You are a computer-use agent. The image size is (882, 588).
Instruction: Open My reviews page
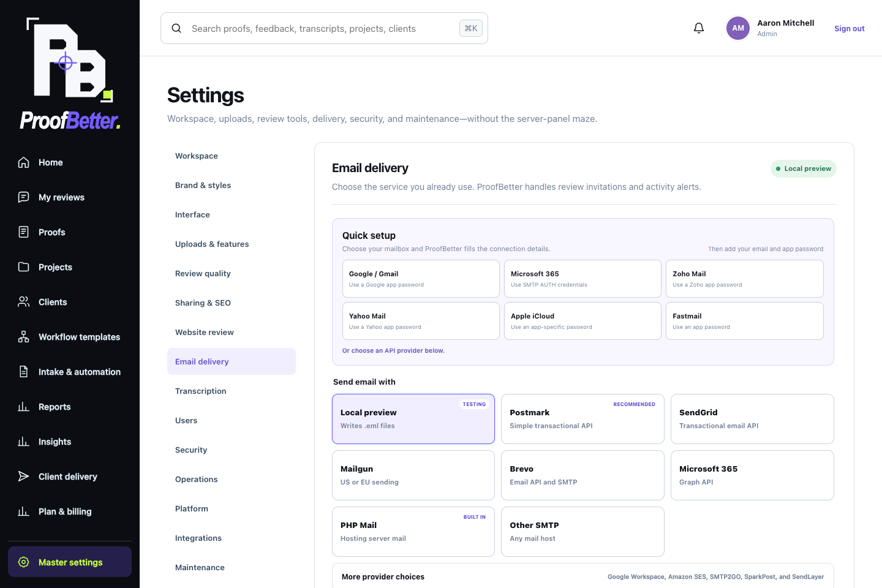pyautogui.click(x=70, y=197)
